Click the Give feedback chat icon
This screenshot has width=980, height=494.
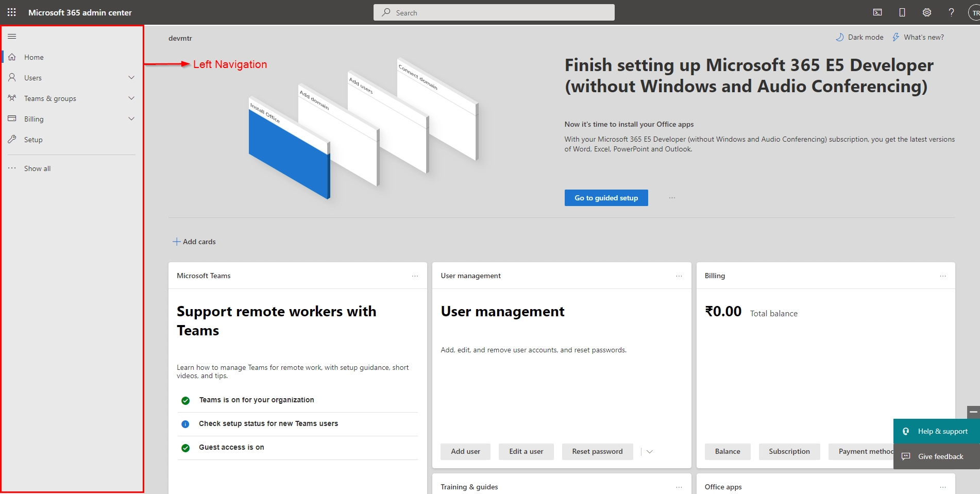[906, 456]
